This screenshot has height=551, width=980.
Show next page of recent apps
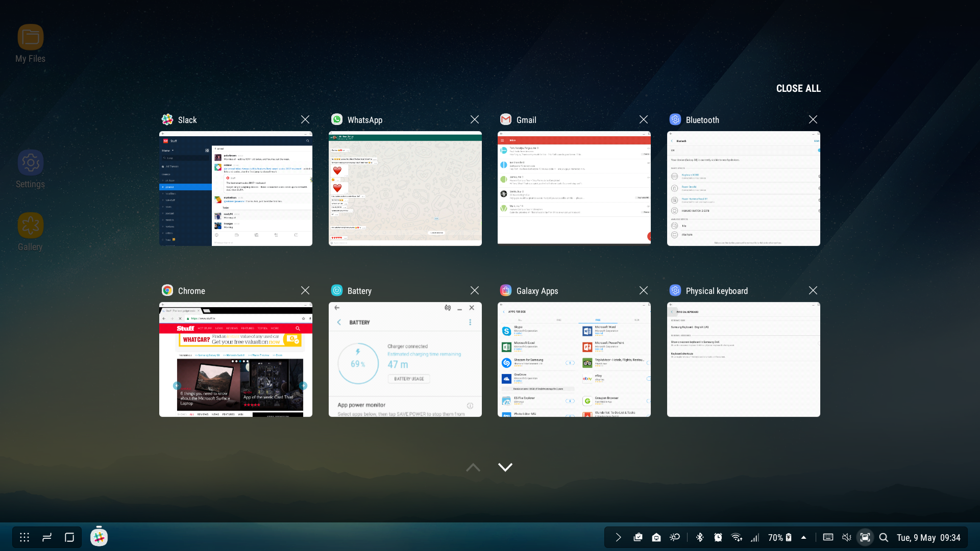[x=505, y=467]
